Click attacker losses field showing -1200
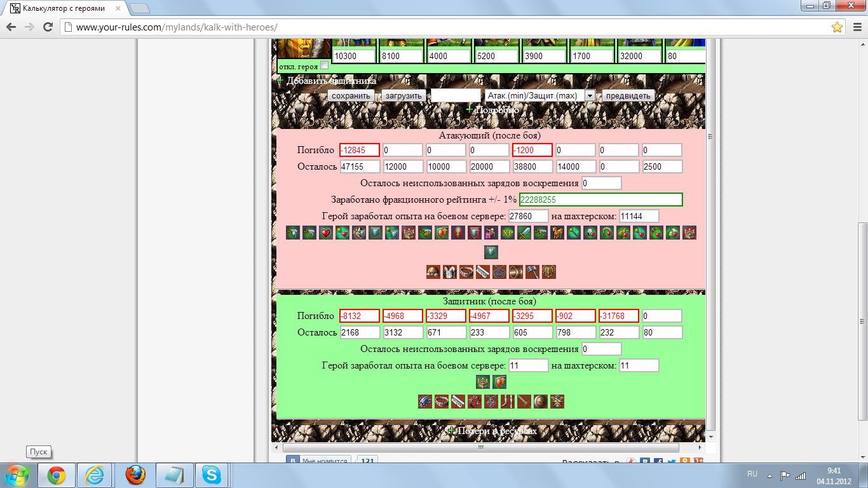 point(532,150)
